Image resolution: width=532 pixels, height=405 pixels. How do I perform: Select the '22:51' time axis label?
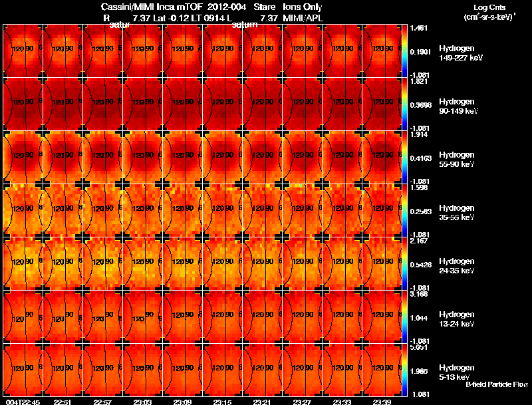63,402
